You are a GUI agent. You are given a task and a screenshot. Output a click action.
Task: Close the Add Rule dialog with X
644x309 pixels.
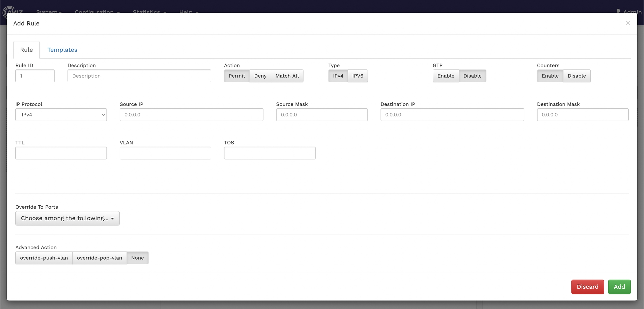[628, 23]
